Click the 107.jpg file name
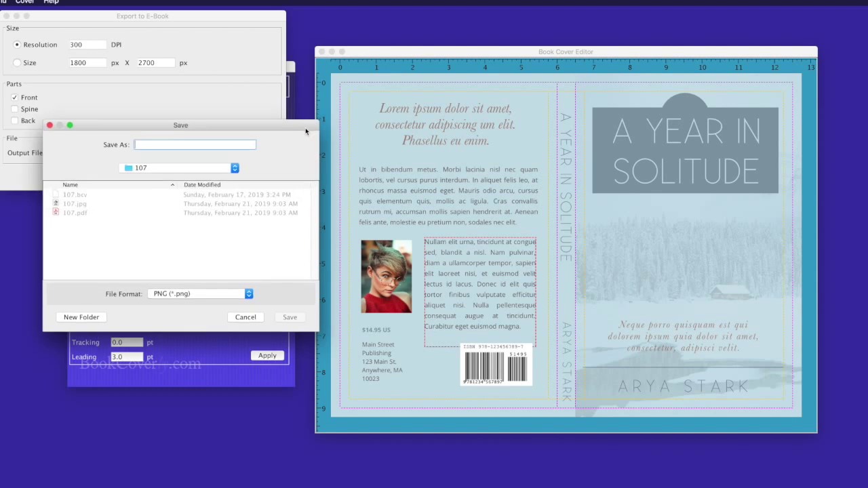 point(75,203)
